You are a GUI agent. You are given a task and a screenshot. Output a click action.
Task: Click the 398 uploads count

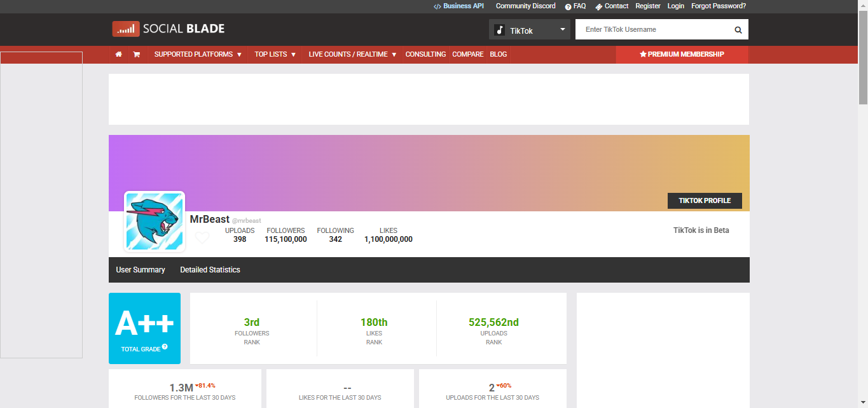[x=240, y=239]
